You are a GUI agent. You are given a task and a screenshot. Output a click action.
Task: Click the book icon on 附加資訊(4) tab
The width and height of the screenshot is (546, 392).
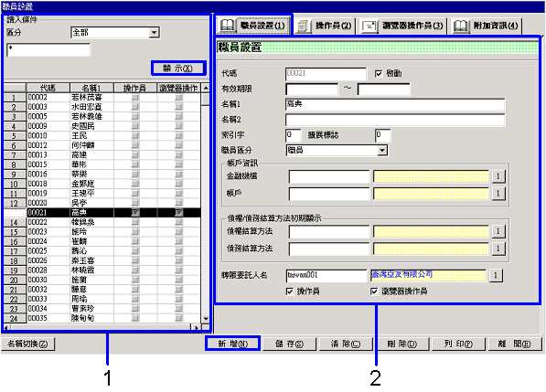click(x=460, y=26)
